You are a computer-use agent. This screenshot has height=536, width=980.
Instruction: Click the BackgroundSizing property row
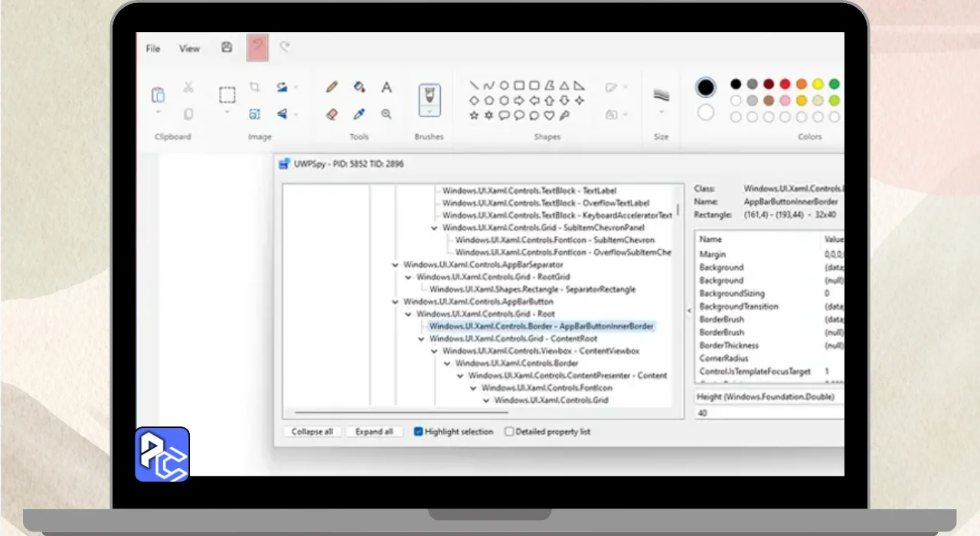(771, 293)
